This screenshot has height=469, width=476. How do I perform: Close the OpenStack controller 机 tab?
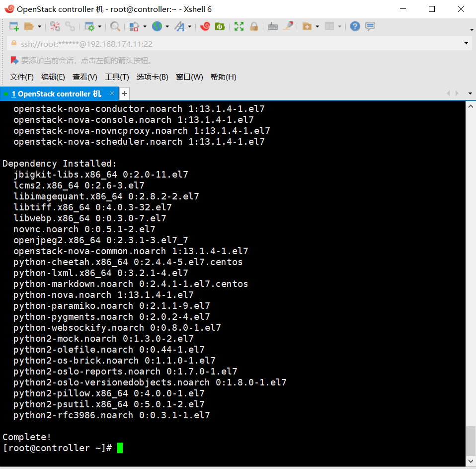pyautogui.click(x=112, y=94)
